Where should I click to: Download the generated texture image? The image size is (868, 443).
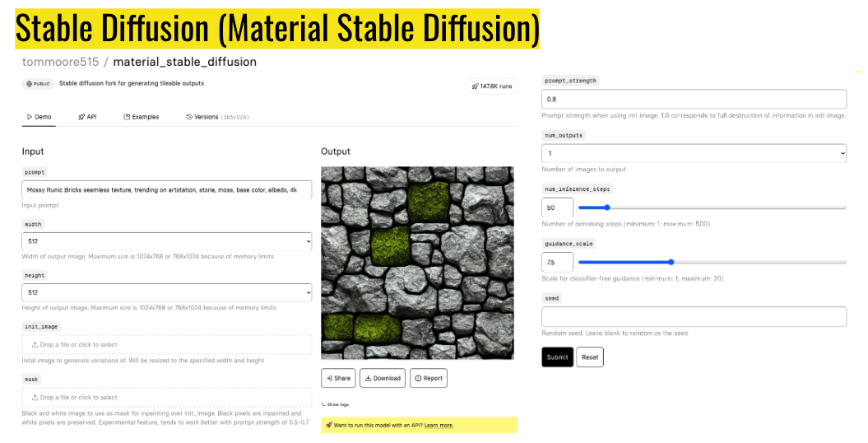pos(383,378)
